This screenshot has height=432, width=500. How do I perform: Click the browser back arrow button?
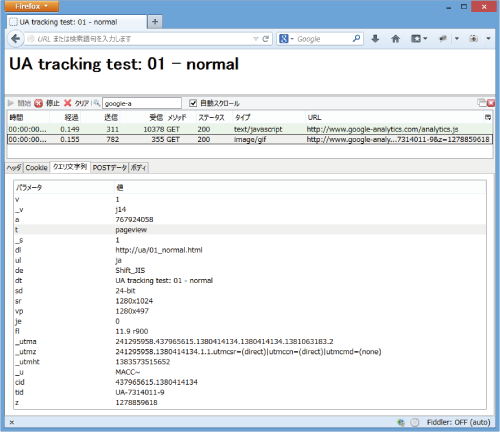point(15,39)
